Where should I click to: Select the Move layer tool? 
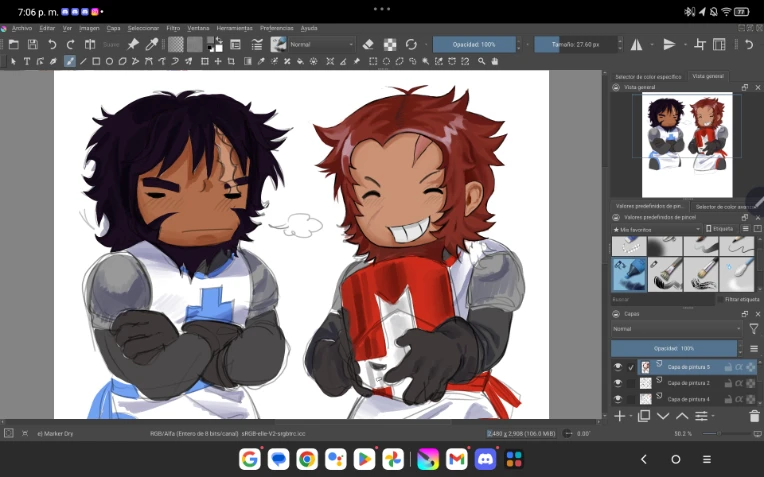pyautogui.click(x=218, y=61)
